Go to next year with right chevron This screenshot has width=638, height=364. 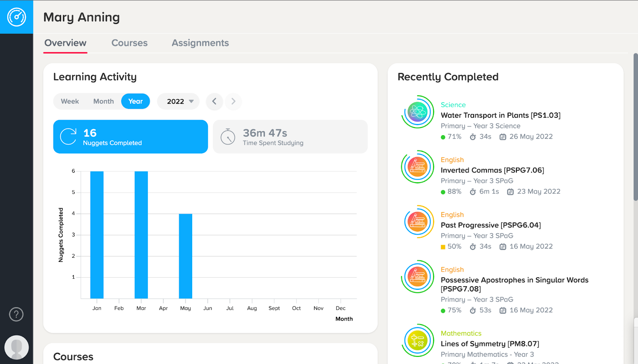pyautogui.click(x=233, y=101)
